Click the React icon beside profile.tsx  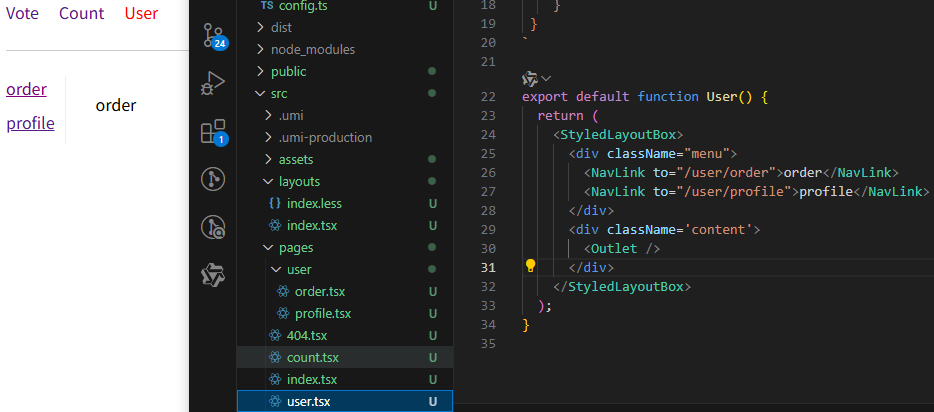[x=283, y=313]
